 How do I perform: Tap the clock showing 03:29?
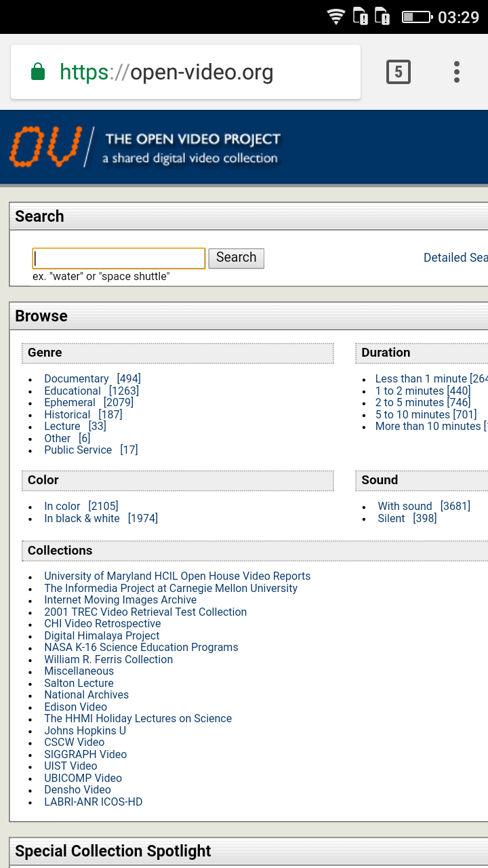[459, 17]
